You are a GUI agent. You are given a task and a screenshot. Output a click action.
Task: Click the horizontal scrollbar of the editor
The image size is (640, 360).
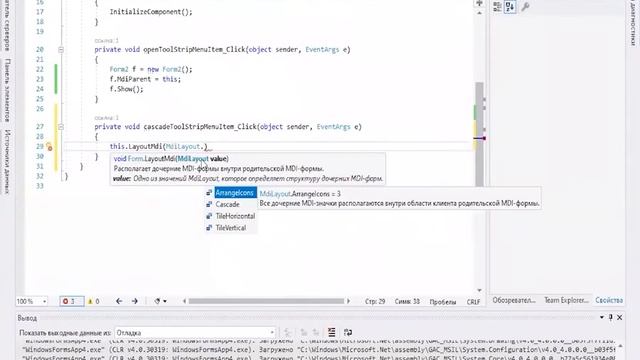click(266, 301)
